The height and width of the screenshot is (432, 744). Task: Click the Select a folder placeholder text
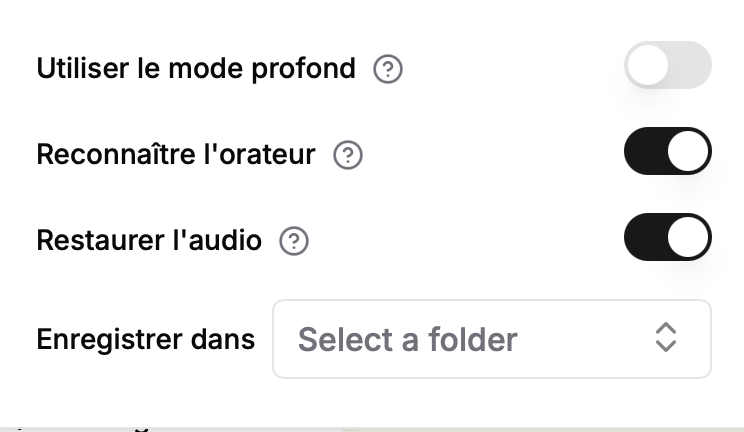tap(407, 340)
